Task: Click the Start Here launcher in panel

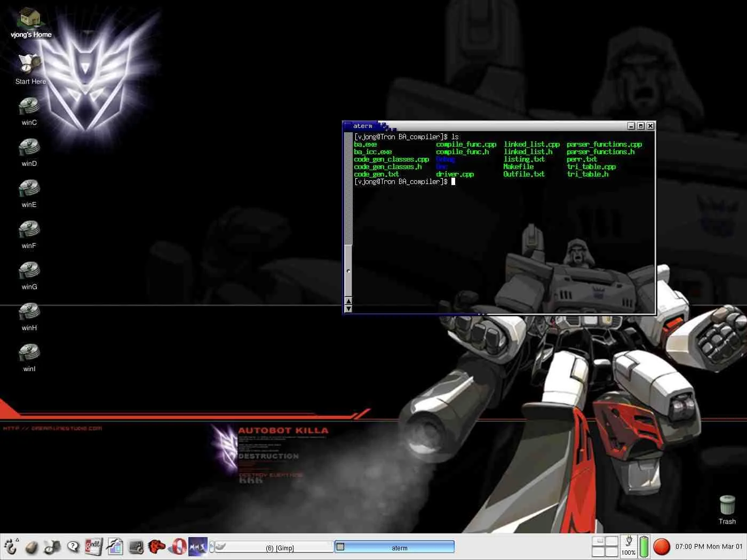Action: point(52,547)
